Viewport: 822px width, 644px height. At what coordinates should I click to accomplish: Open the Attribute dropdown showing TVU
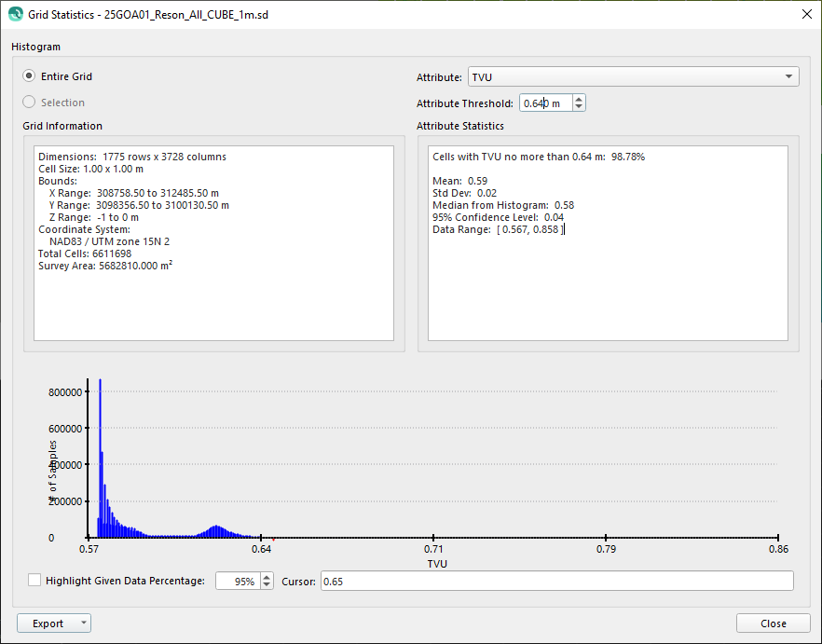tap(632, 77)
